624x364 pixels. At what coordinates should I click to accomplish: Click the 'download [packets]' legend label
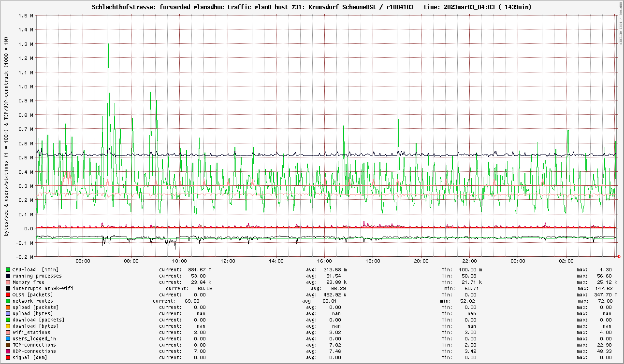click(x=39, y=320)
